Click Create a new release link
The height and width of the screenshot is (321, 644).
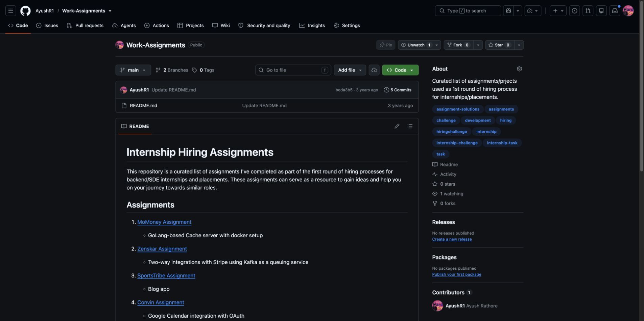point(452,239)
